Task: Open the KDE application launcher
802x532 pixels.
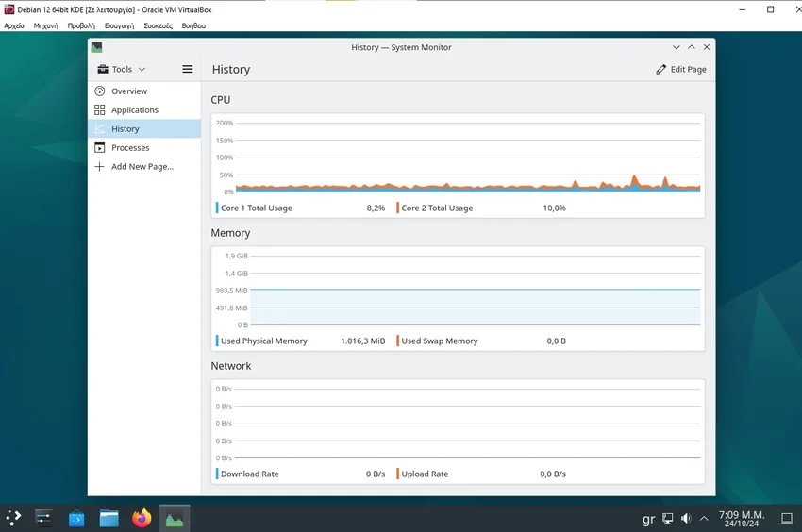Action: [14, 517]
